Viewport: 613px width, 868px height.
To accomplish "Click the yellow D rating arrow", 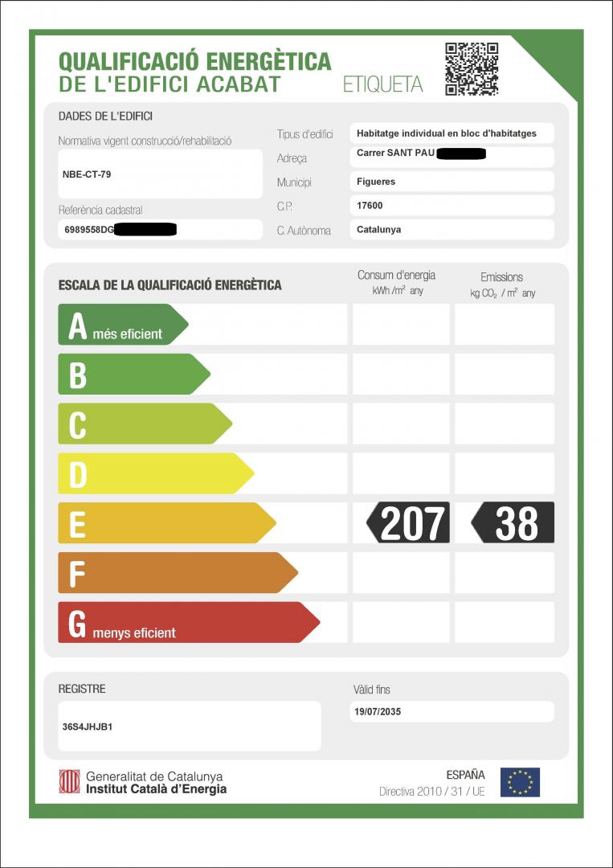I will (x=154, y=473).
